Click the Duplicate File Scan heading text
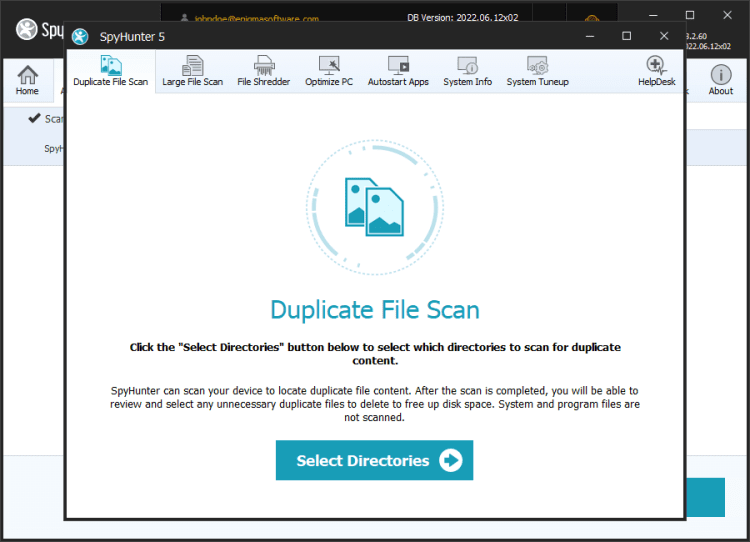The image size is (750, 542). (x=375, y=310)
